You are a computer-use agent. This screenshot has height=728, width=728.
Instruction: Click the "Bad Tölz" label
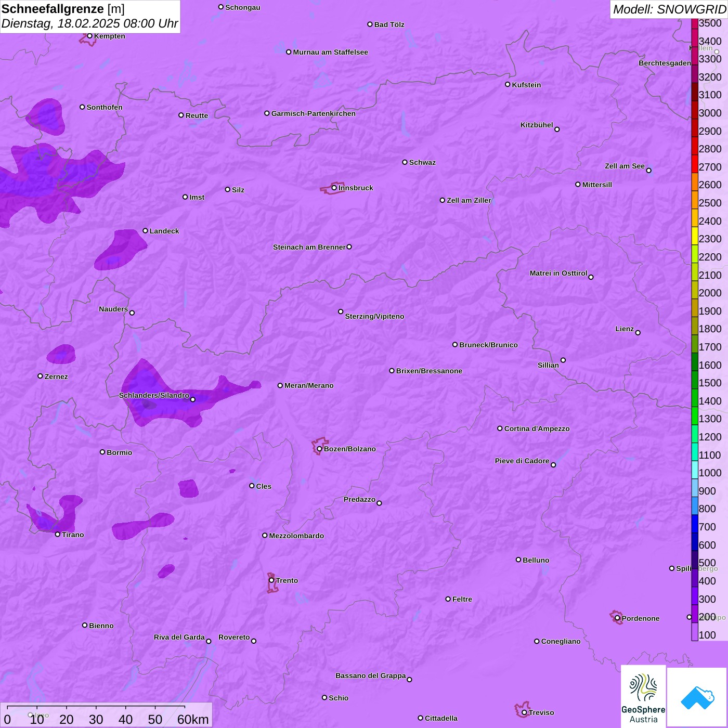coord(389,24)
